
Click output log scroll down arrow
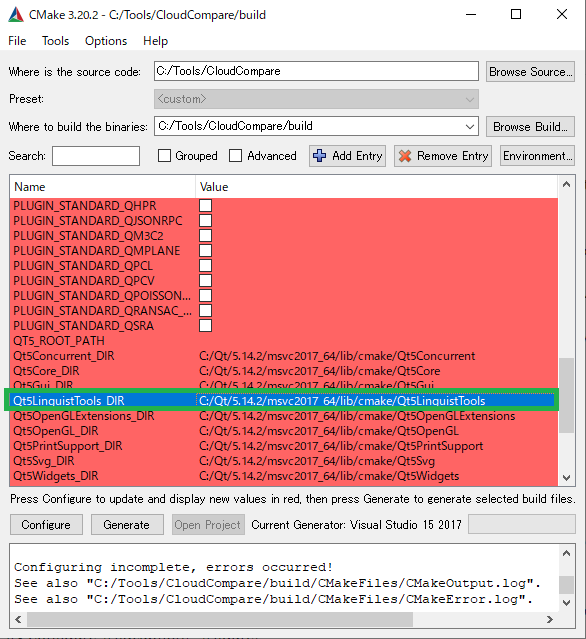pyautogui.click(x=566, y=602)
